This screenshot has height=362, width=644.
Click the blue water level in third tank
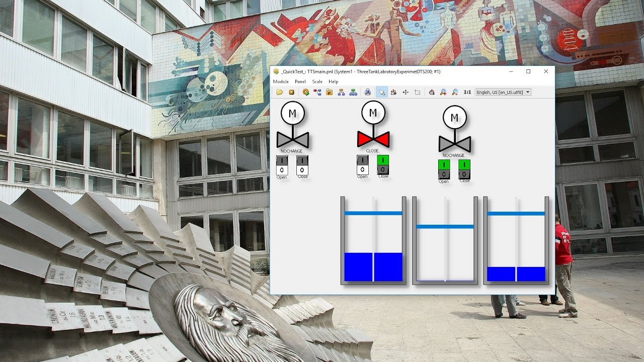tap(516, 274)
